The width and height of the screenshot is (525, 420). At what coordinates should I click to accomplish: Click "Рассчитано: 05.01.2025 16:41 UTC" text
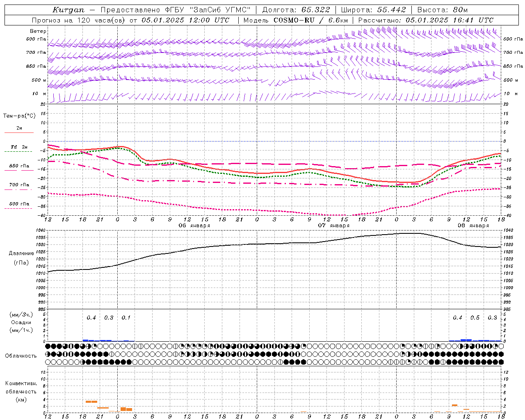[x=426, y=20]
